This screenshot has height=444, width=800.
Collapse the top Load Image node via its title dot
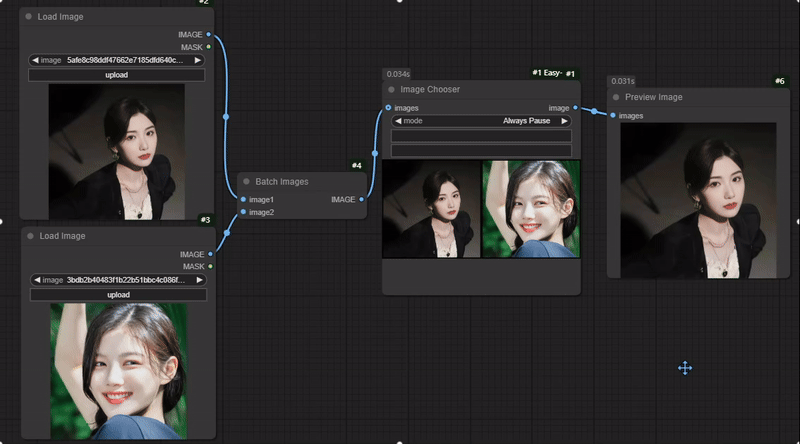tap(29, 17)
